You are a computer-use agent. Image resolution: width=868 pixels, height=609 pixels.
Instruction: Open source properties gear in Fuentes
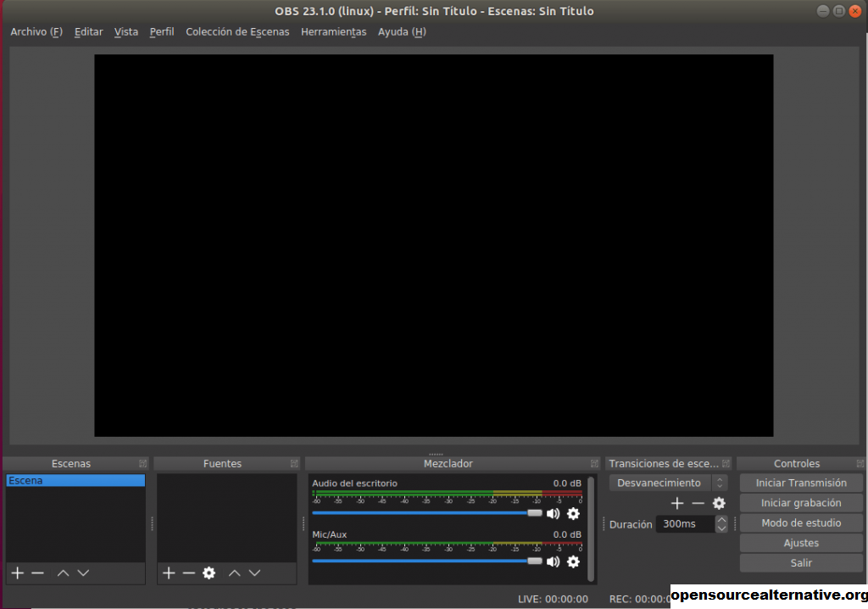209,573
